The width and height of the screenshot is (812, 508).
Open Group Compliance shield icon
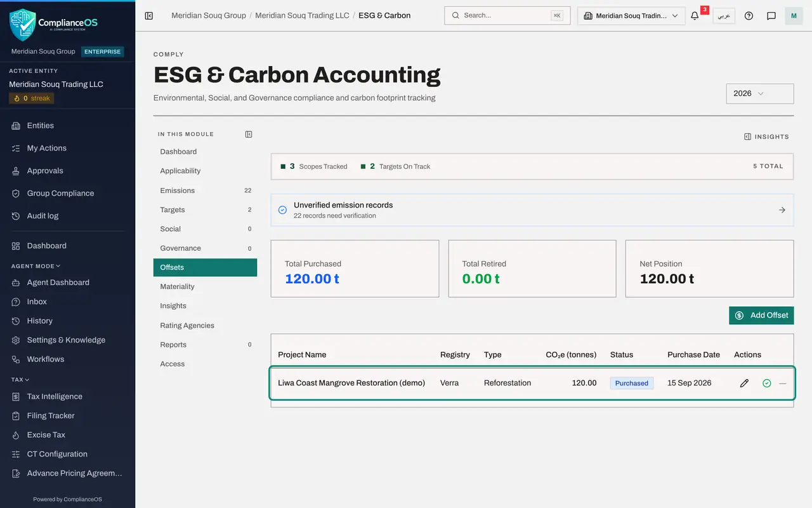coord(16,194)
